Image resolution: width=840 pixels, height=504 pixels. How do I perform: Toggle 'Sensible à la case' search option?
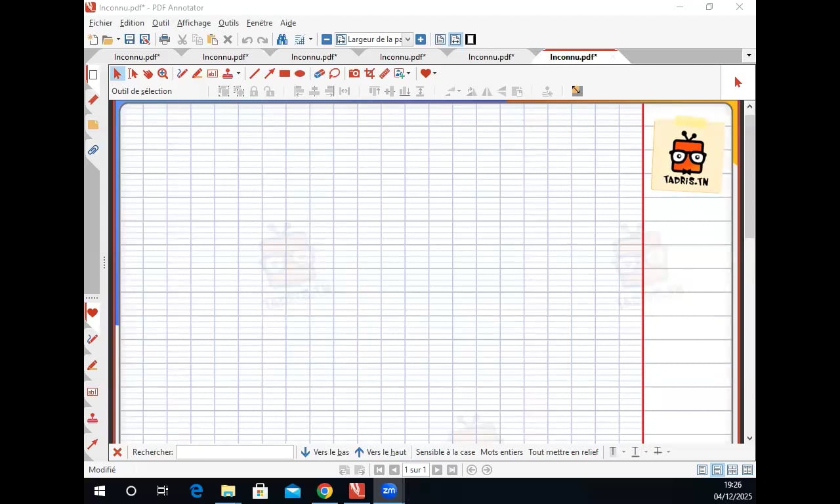tap(445, 452)
